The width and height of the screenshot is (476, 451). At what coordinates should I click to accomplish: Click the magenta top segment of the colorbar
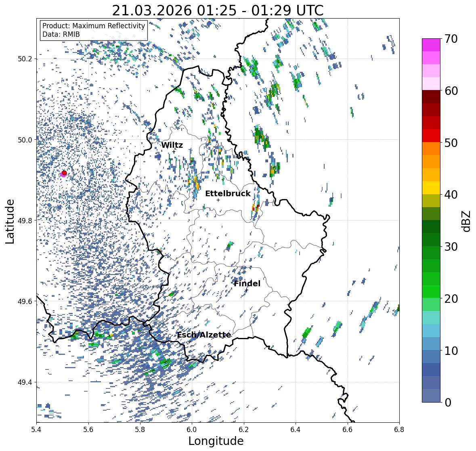431,45
